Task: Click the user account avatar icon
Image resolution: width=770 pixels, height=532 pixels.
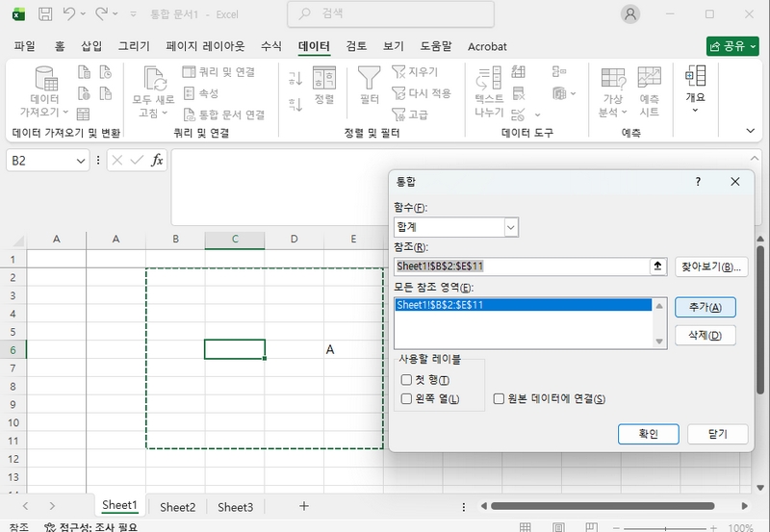Action: point(630,13)
